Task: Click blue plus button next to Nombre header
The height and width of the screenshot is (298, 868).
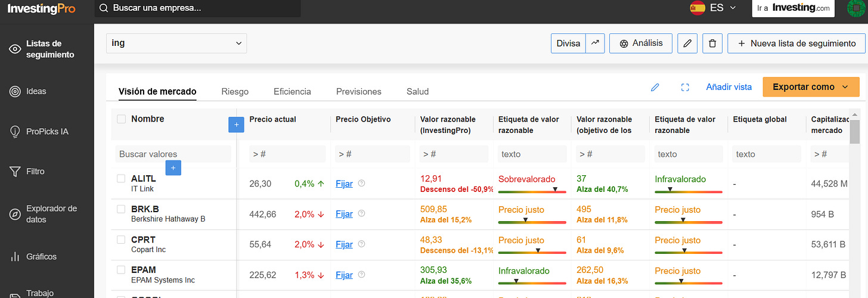Action: coord(236,125)
